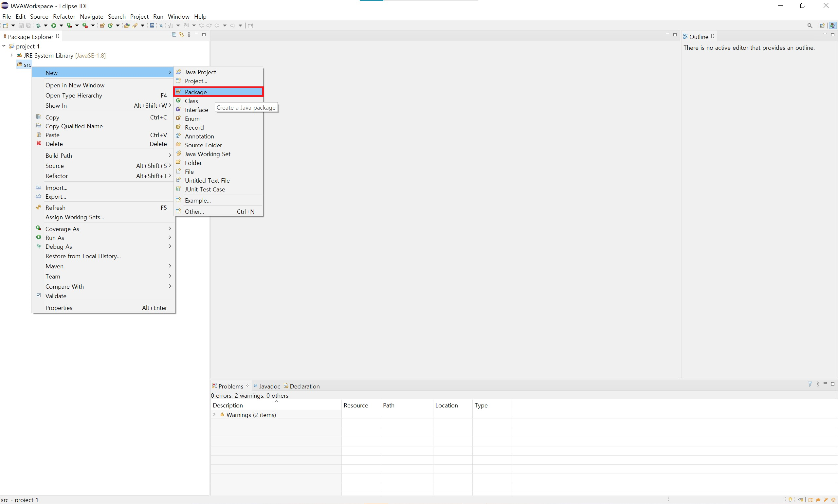Click the Debug bug icon in toolbar

38,26
